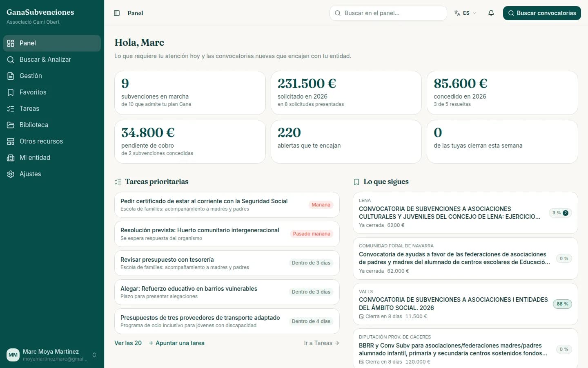Click the Ver las 20 link

coord(128,343)
